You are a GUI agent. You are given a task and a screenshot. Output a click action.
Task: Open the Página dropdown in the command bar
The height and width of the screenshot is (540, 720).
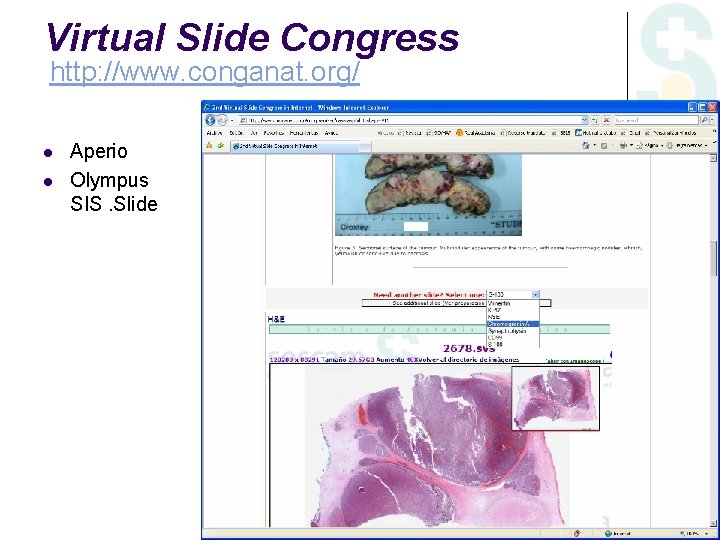click(650, 146)
